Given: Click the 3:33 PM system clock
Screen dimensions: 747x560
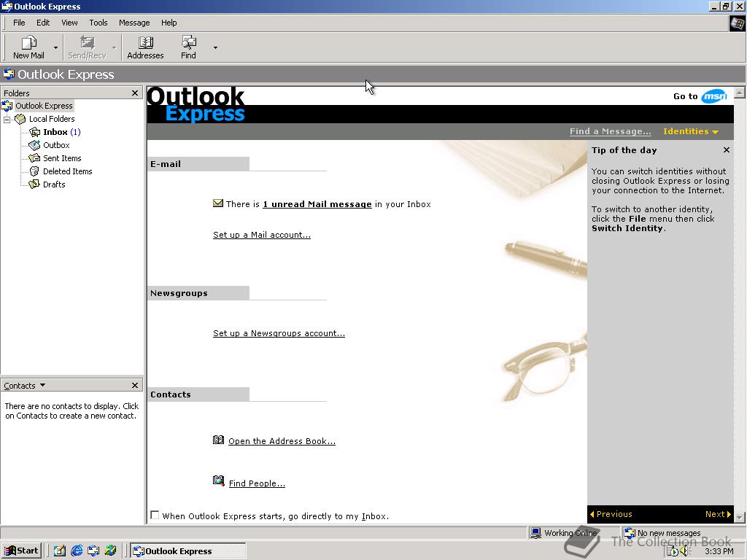Looking at the screenshot, I should pos(719,551).
